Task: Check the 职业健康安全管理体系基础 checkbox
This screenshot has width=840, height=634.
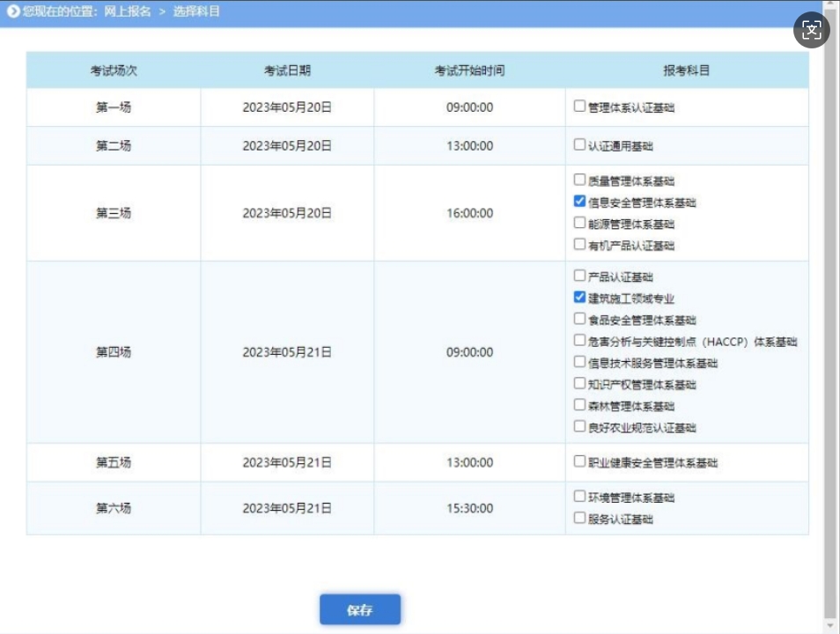Action: click(579, 461)
